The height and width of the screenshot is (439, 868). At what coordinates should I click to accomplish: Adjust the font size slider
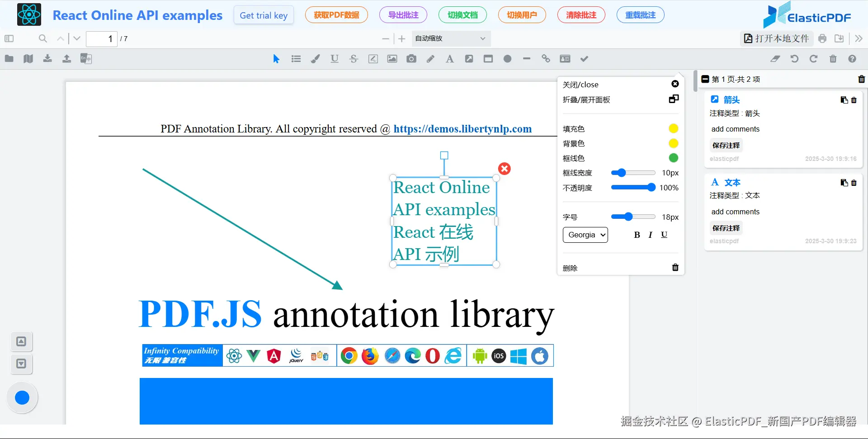pyautogui.click(x=633, y=217)
